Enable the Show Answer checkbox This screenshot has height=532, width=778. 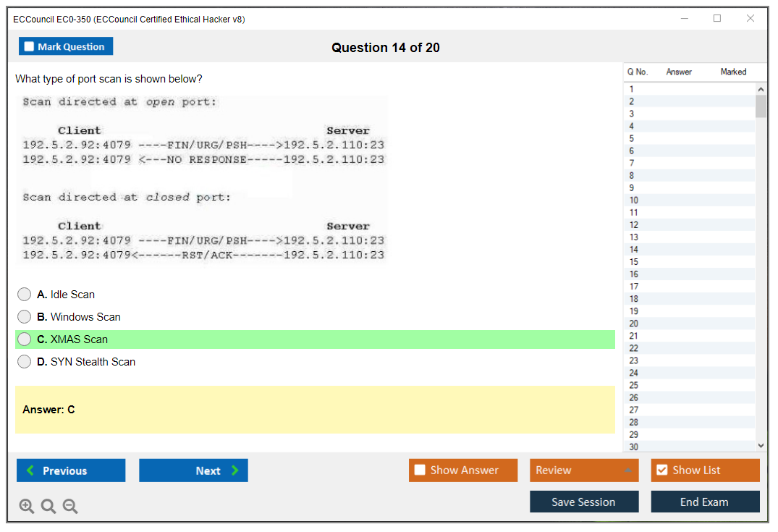tap(420, 470)
